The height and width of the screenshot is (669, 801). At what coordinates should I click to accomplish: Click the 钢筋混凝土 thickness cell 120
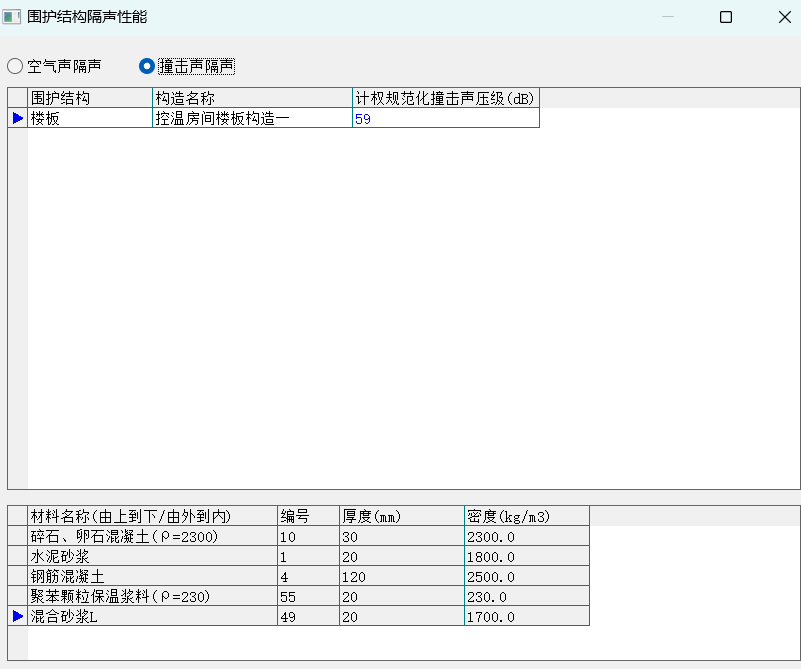coord(401,576)
